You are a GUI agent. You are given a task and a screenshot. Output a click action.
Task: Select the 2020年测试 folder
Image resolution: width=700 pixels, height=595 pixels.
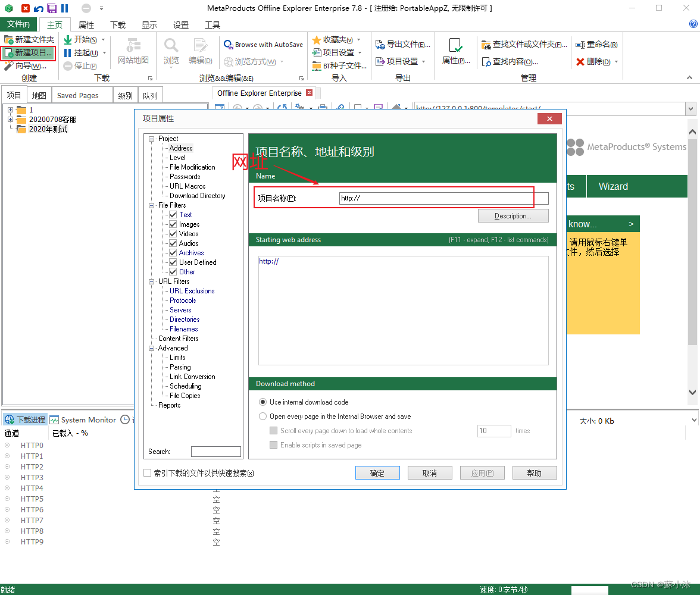tap(48, 130)
